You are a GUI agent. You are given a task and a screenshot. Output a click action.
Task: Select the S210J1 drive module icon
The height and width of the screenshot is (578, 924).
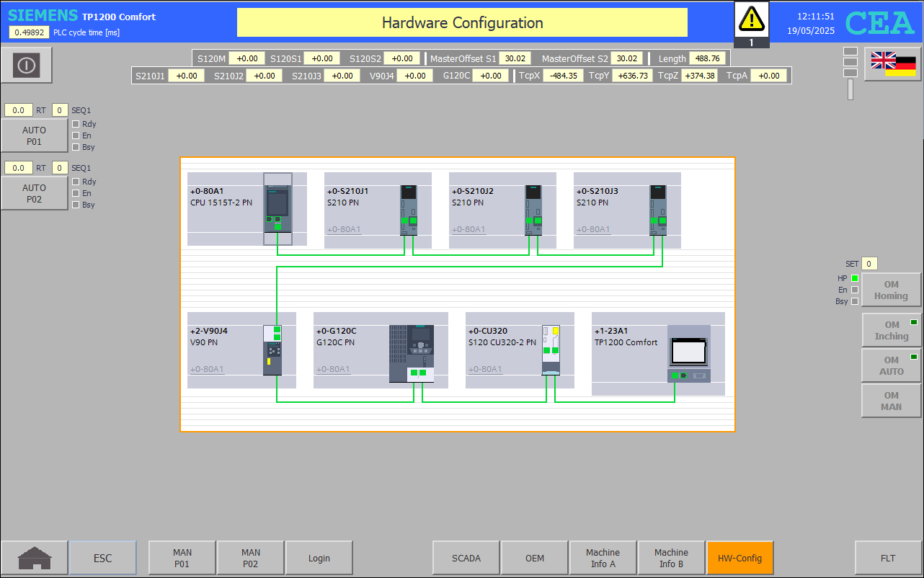tap(409, 210)
